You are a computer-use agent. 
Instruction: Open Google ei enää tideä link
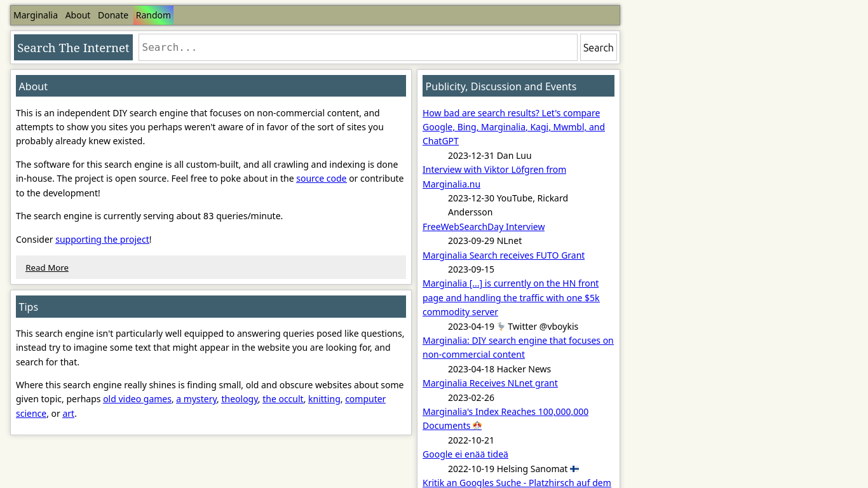465,454
